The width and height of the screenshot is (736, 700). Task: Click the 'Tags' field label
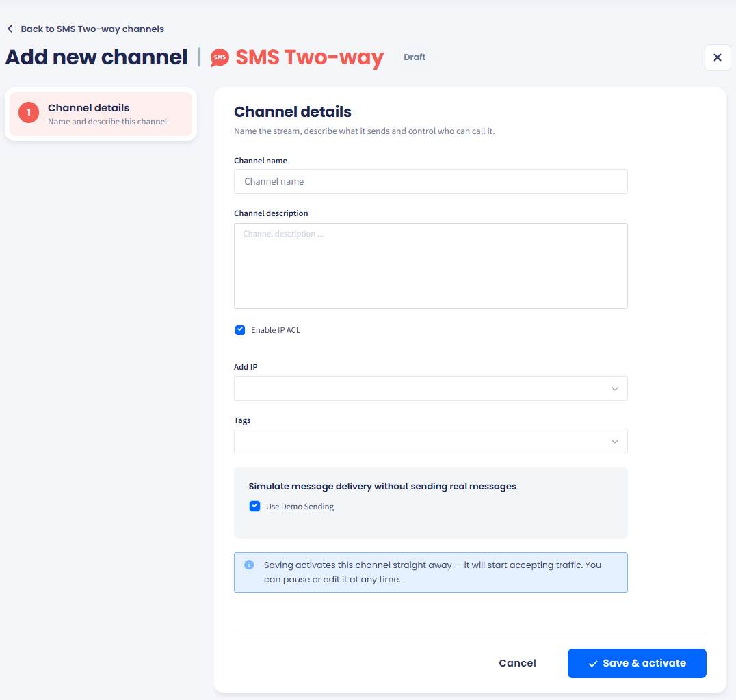(242, 420)
